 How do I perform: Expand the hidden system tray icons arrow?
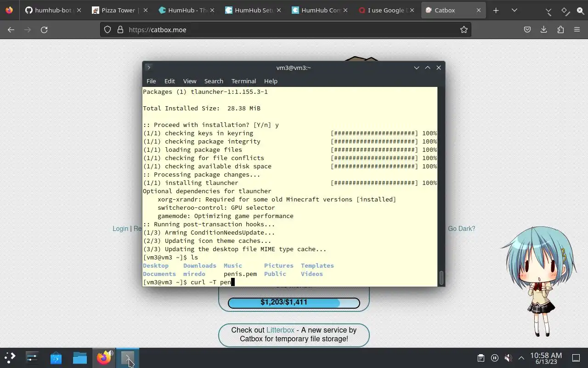521,358
